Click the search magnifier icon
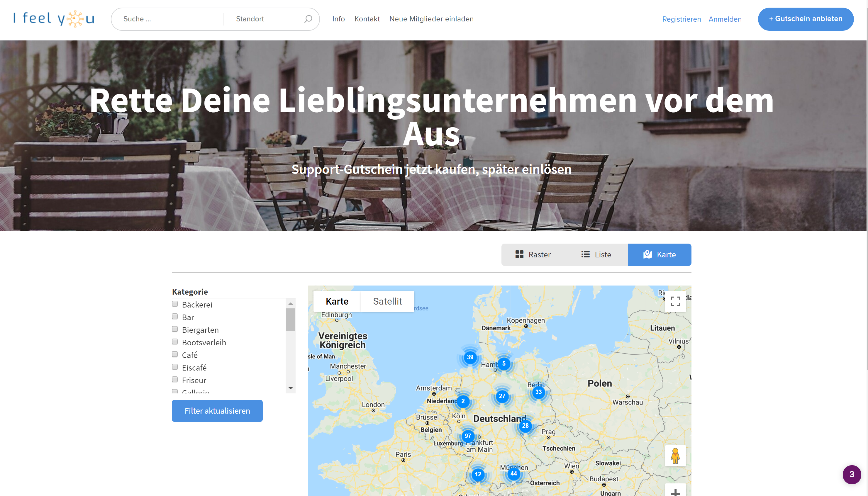The width and height of the screenshot is (868, 496). coord(308,19)
